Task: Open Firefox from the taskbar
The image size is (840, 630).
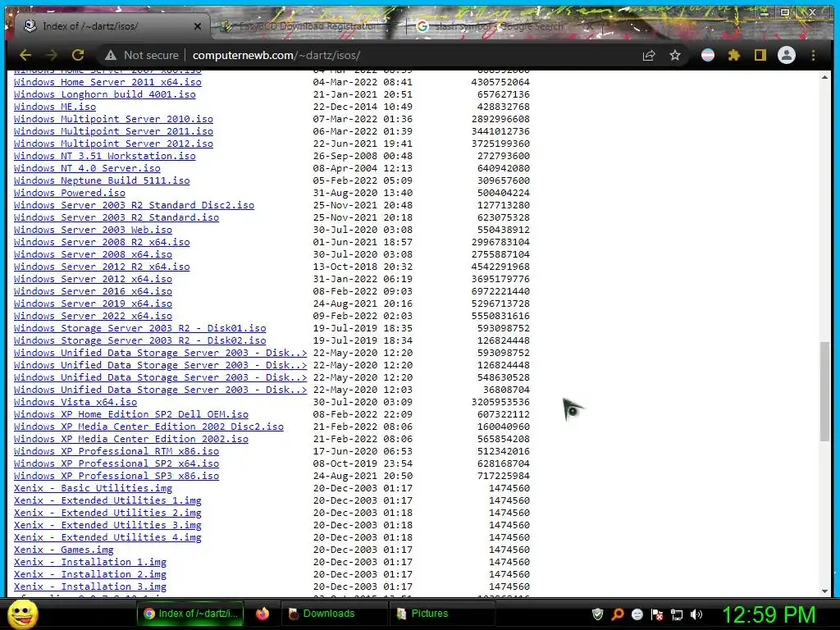Action: click(262, 614)
